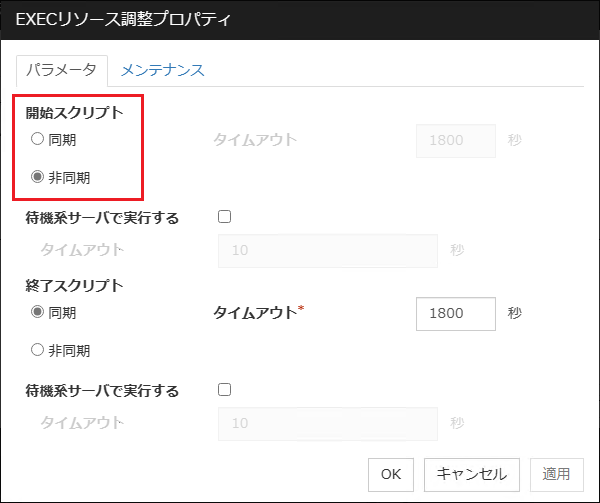The height and width of the screenshot is (503, 600).
Task: Click the 開始スクリプト timeout field showing 1800
Action: click(455, 140)
